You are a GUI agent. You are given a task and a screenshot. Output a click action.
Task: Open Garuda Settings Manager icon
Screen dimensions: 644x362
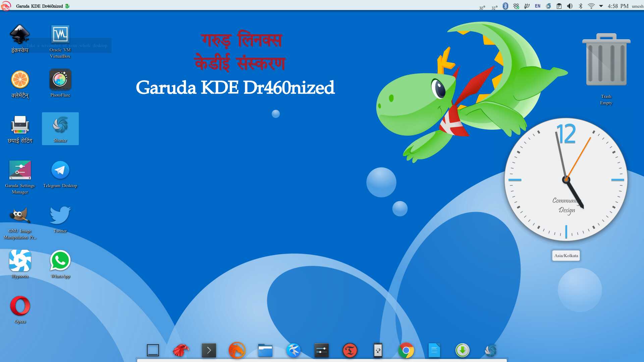20,170
